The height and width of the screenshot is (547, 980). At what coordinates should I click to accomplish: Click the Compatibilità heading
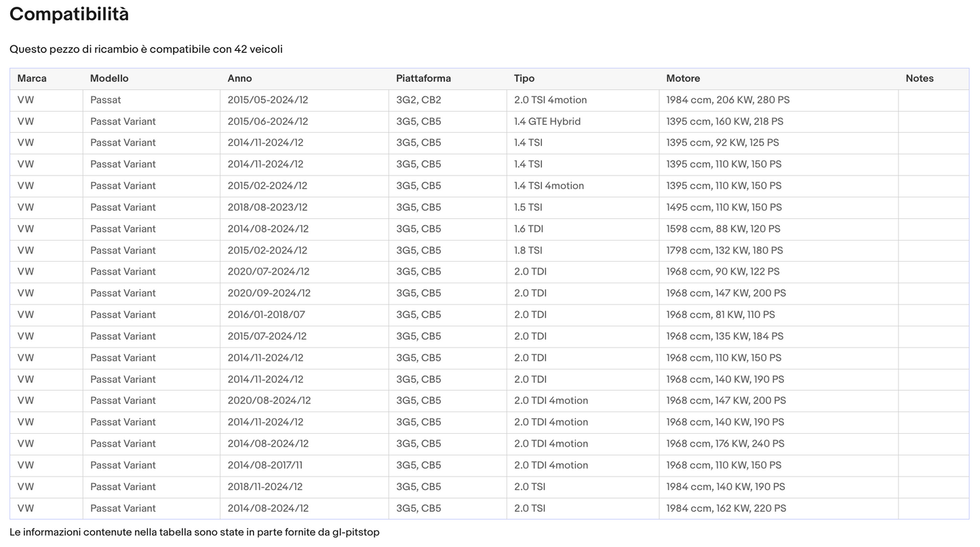pos(69,14)
